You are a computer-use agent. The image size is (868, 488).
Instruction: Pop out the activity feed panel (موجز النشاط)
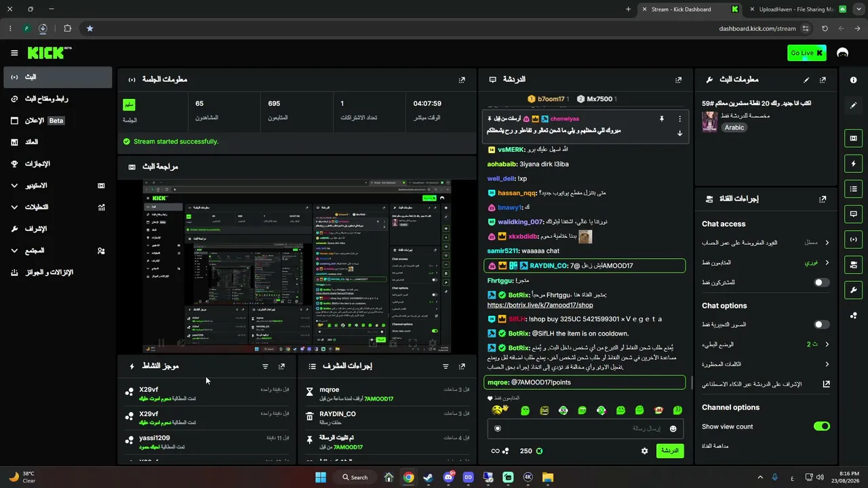click(281, 367)
